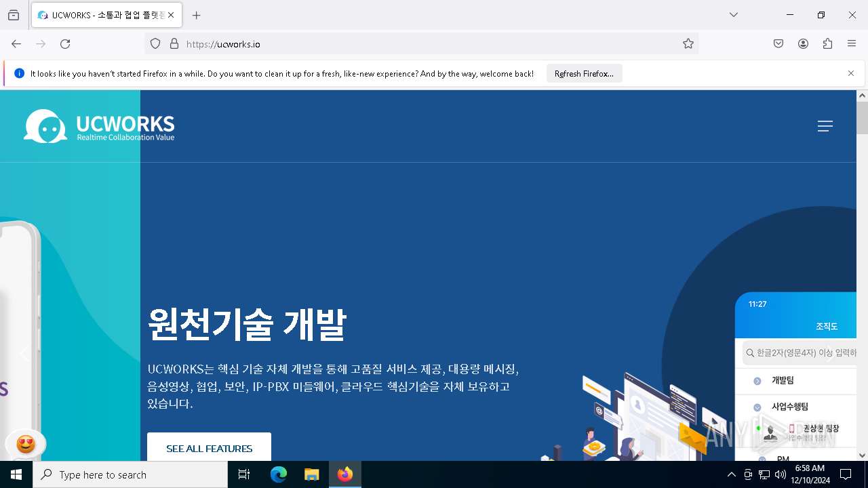Reload the current page

coord(65,44)
